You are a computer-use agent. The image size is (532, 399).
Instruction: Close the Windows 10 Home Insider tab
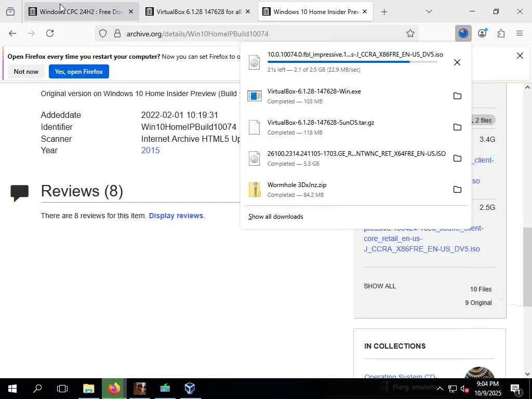click(365, 11)
